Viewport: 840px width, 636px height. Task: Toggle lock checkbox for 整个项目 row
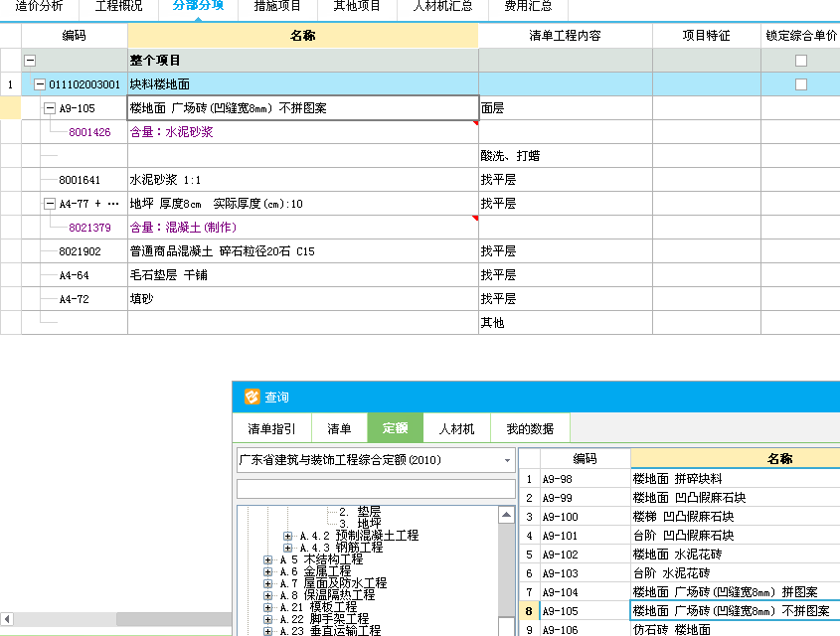(x=801, y=61)
